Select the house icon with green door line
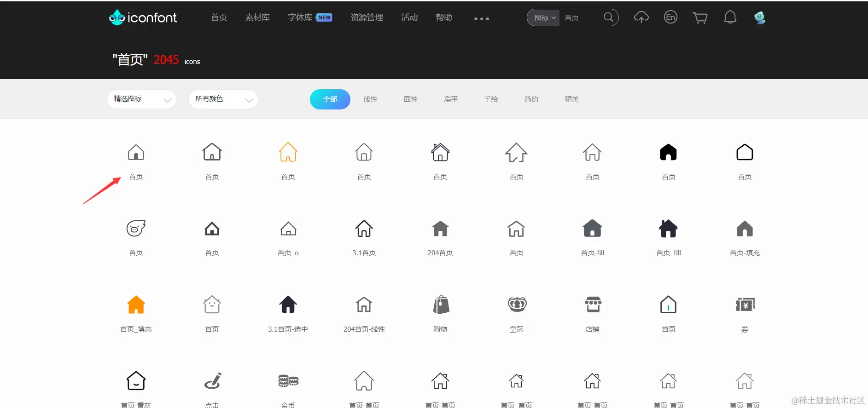Viewport: 868px width, 408px height. click(x=668, y=305)
